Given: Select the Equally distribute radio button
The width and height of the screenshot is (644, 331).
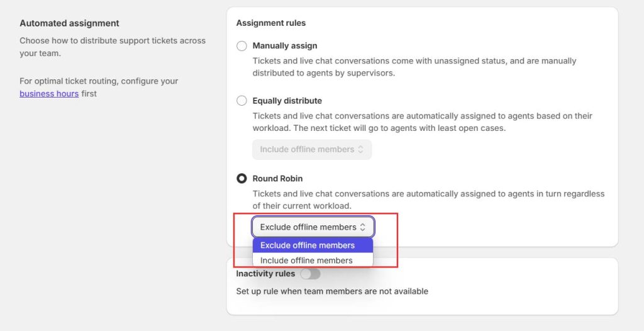Looking at the screenshot, I should [x=241, y=101].
